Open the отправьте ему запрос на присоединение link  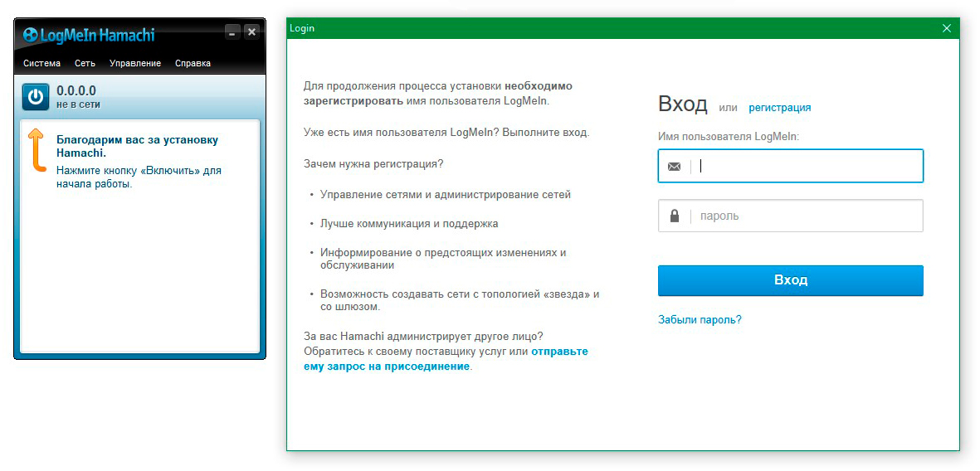pos(446,359)
